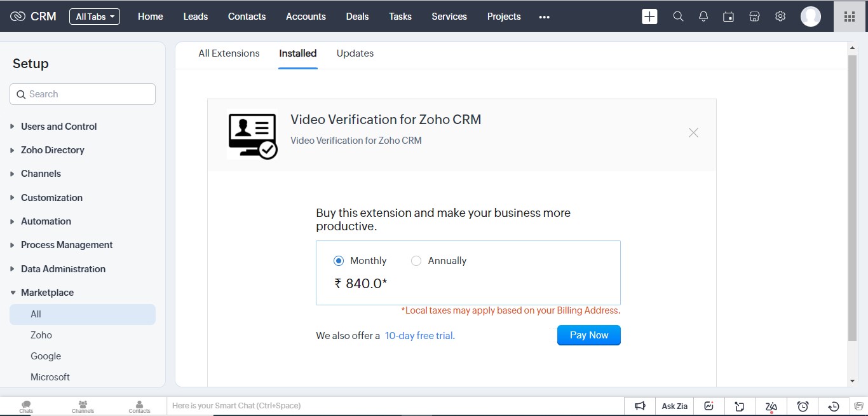
Task: Open the Tasks module
Action: point(400,17)
